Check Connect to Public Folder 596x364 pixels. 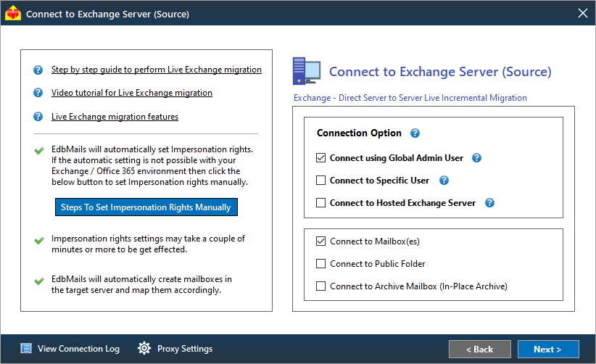point(321,264)
